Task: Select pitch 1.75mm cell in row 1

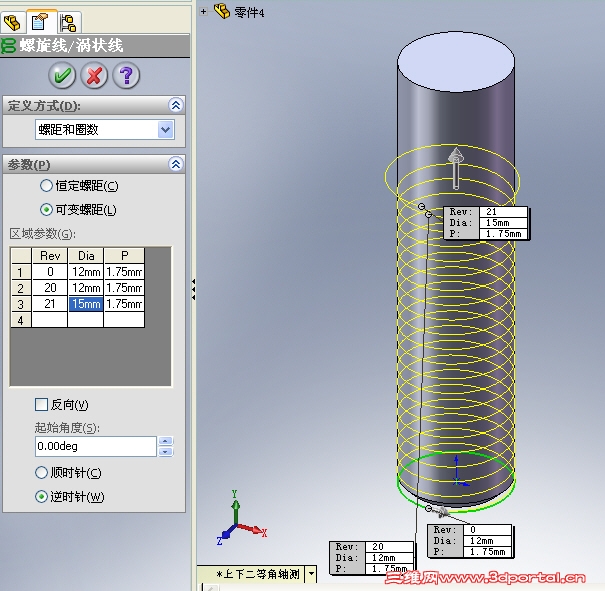Action: [124, 272]
